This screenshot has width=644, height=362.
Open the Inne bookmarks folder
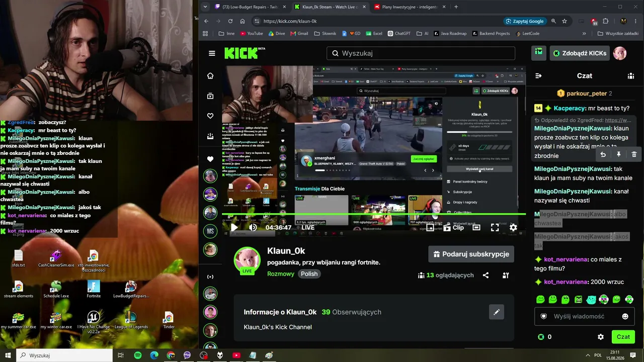226,34
